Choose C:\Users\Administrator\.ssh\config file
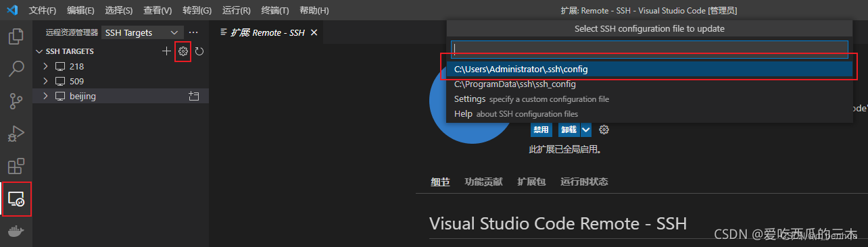The width and height of the screenshot is (868, 247). pos(649,69)
